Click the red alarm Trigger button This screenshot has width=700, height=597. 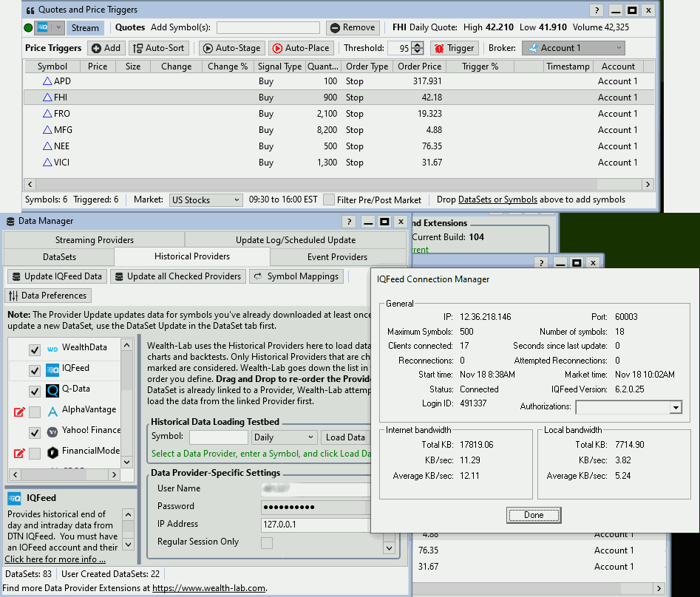tap(454, 48)
